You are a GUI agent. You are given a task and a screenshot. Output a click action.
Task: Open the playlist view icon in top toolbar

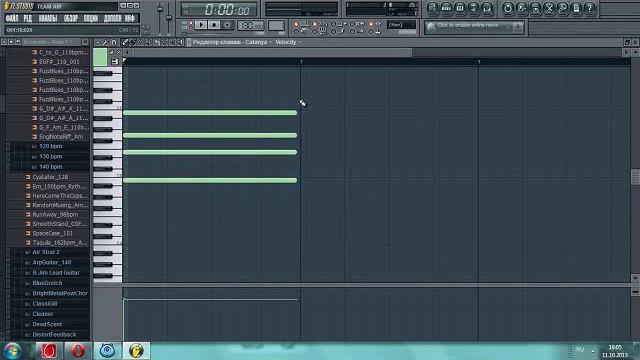[433, 8]
